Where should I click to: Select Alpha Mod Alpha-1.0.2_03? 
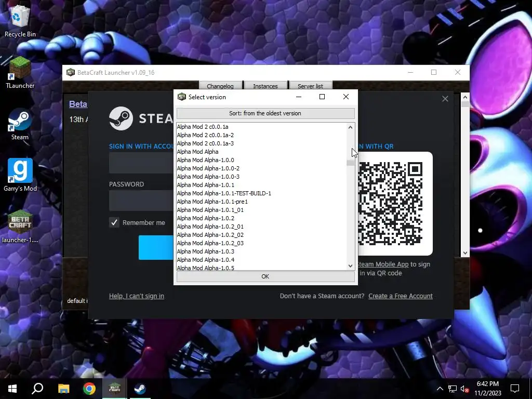(x=261, y=243)
